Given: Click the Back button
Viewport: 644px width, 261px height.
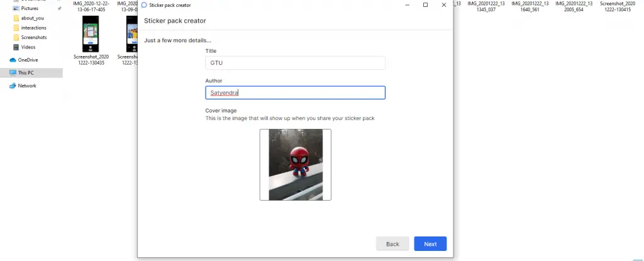Looking at the screenshot, I should click(x=392, y=244).
